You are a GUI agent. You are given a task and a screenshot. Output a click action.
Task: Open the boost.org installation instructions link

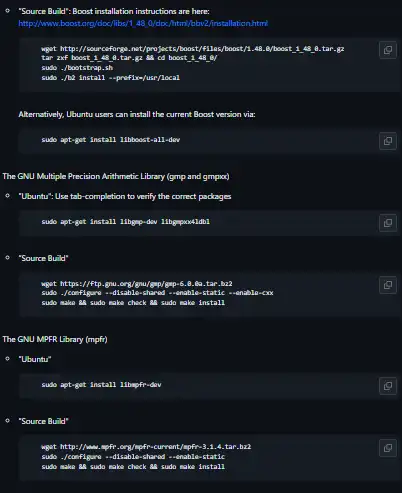point(143,23)
